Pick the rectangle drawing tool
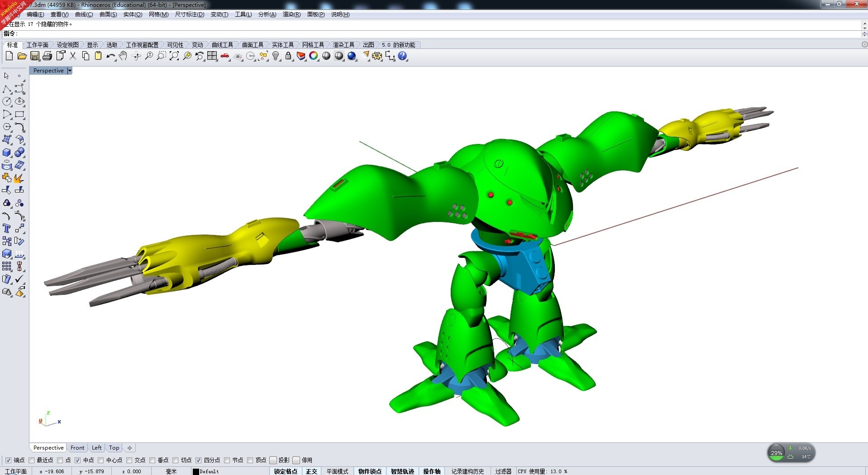Image resolution: width=868 pixels, height=475 pixels. [19, 114]
